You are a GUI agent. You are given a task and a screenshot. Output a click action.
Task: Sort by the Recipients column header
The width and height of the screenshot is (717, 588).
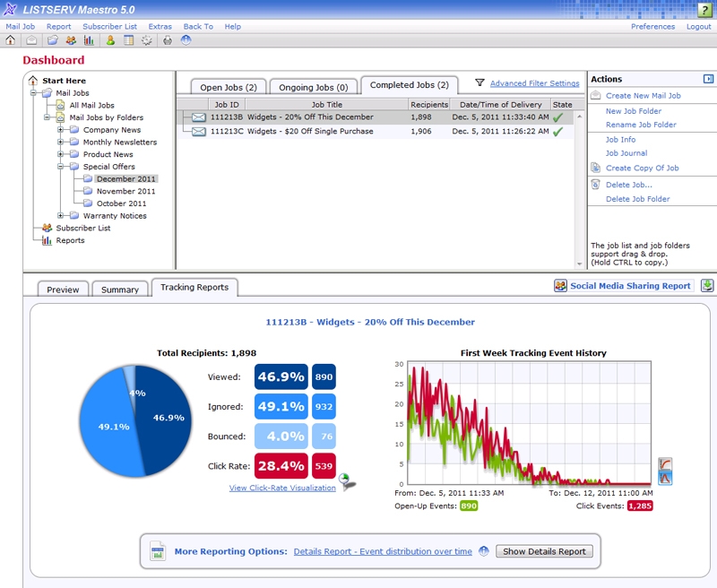(429, 104)
